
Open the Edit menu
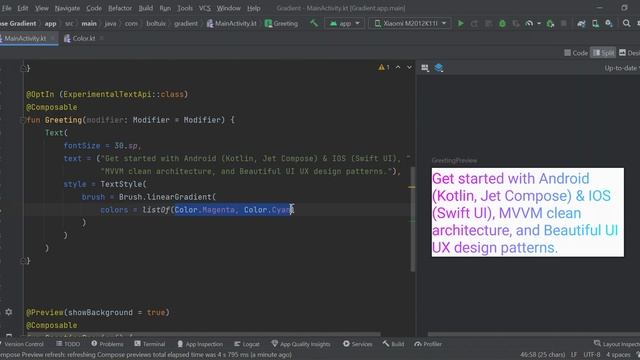23,8
